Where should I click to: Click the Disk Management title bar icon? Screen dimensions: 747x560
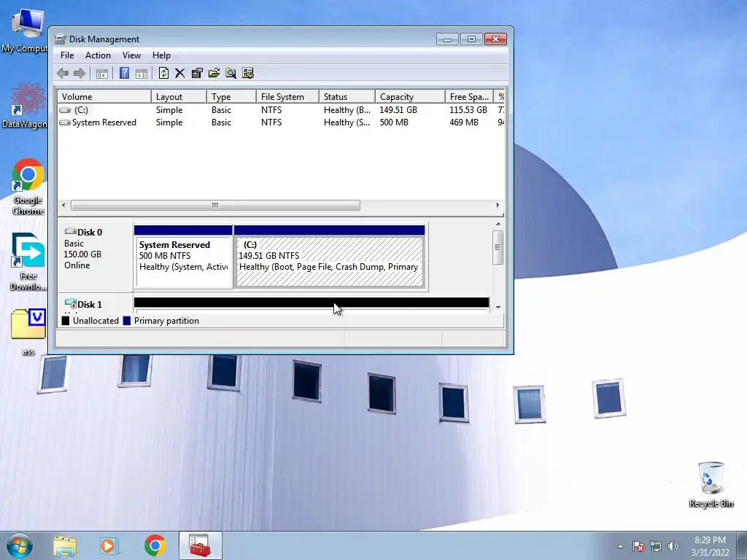[60, 39]
